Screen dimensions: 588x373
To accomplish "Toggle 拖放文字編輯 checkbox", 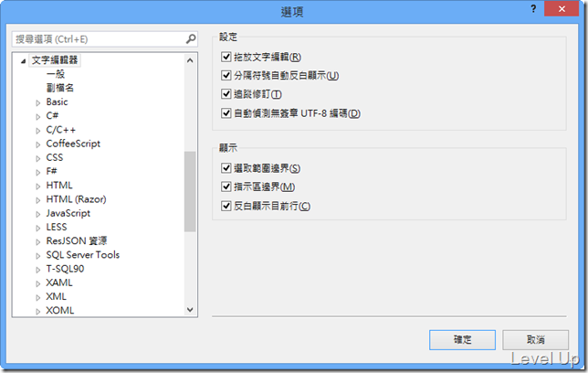I will (x=226, y=57).
